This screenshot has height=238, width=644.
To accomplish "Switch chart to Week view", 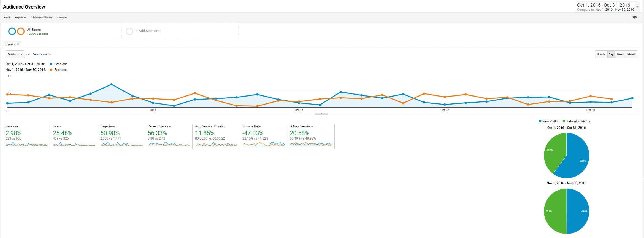I will (x=620, y=54).
